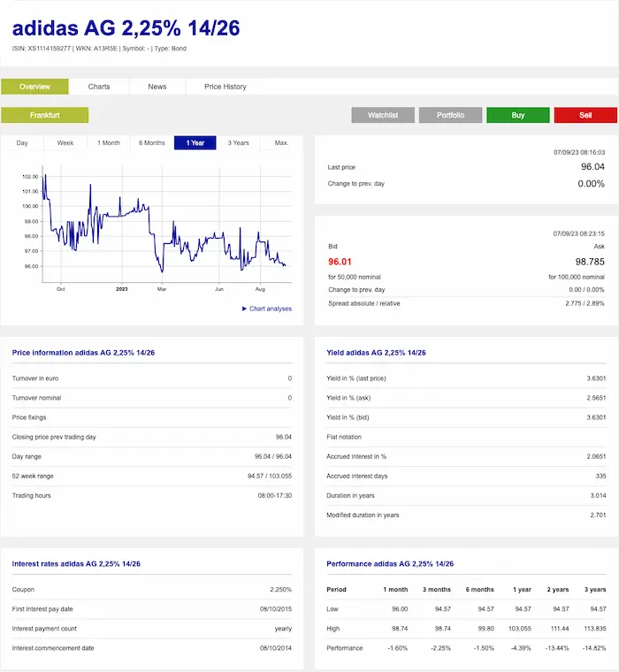Set chart range to Week
The width and height of the screenshot is (619, 672).
[x=65, y=142]
